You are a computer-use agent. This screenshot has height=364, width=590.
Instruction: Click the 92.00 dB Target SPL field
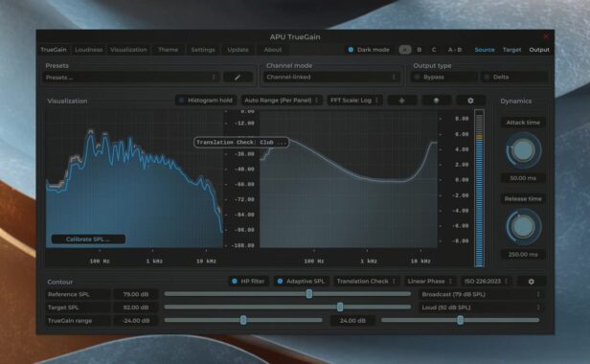[x=135, y=307]
